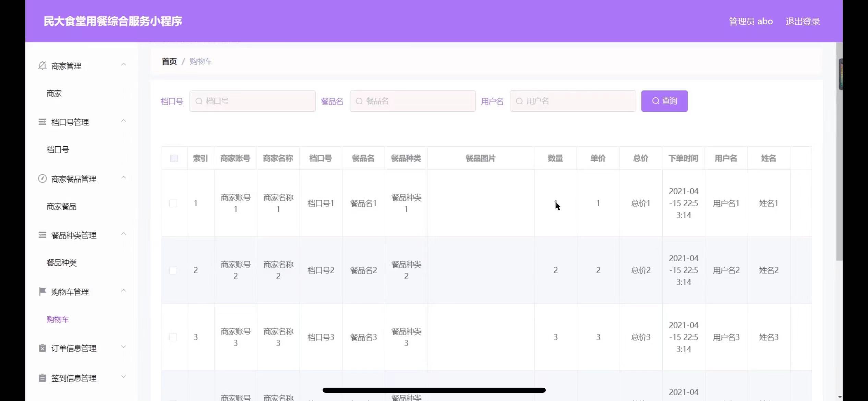This screenshot has height=401, width=868.
Task: Click the 签到信息管理 menu label
Action: point(74,378)
